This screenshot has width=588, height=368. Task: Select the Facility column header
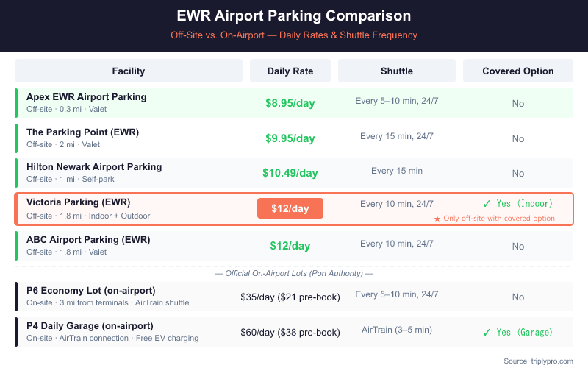[x=129, y=71]
